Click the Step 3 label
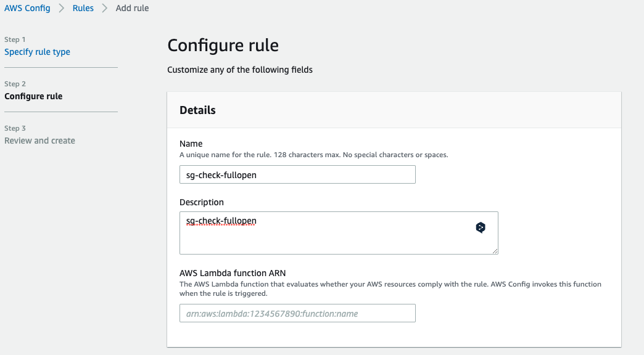This screenshot has height=355, width=644. click(15, 128)
